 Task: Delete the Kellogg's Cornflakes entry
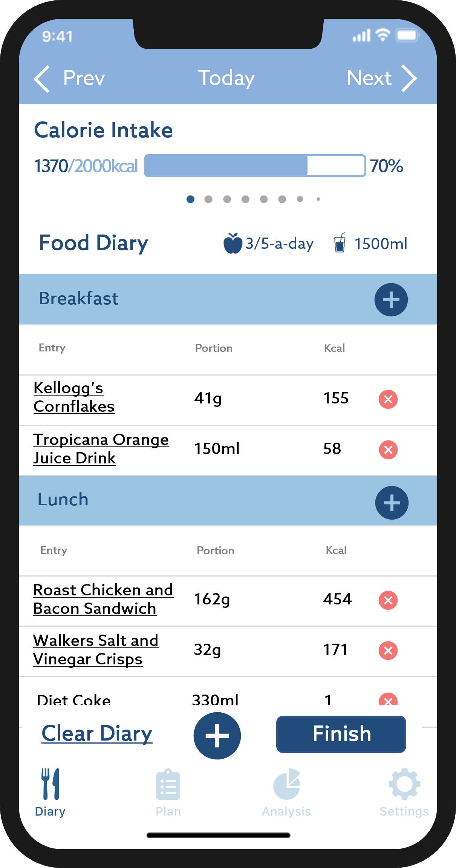(388, 399)
